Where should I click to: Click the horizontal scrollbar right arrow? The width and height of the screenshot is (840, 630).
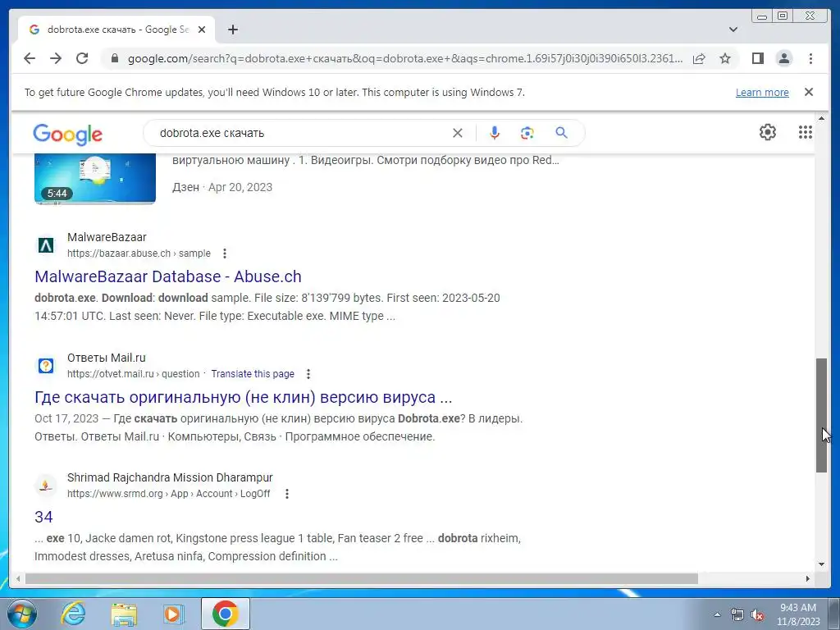(808, 579)
